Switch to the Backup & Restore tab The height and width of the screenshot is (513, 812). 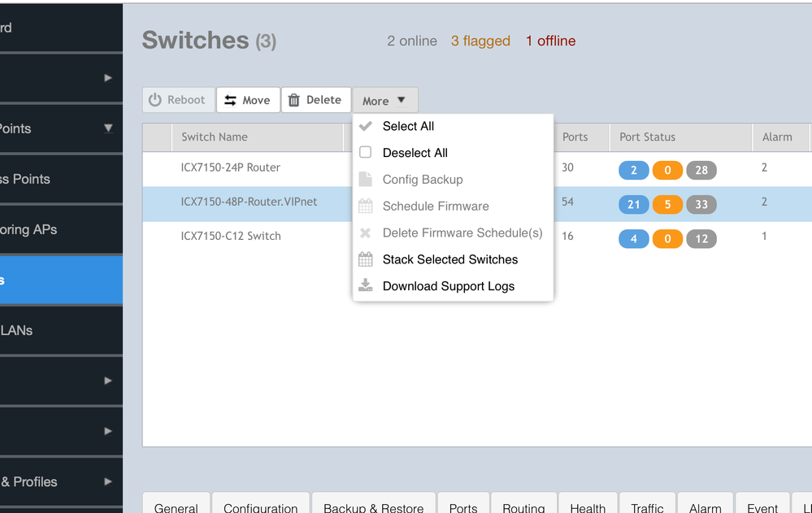pos(373,507)
